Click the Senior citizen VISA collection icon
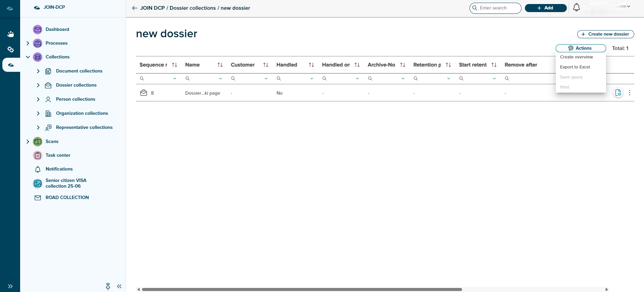Image resolution: width=644 pixels, height=292 pixels. point(38,183)
